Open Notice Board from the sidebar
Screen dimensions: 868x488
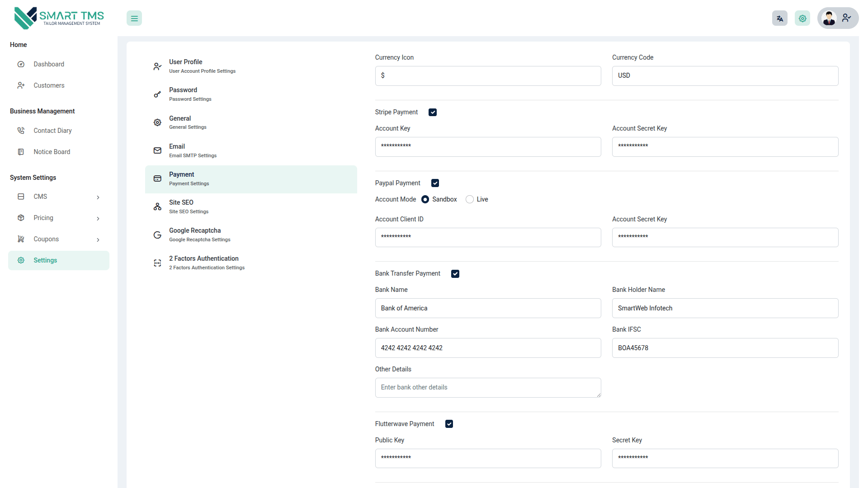[52, 152]
